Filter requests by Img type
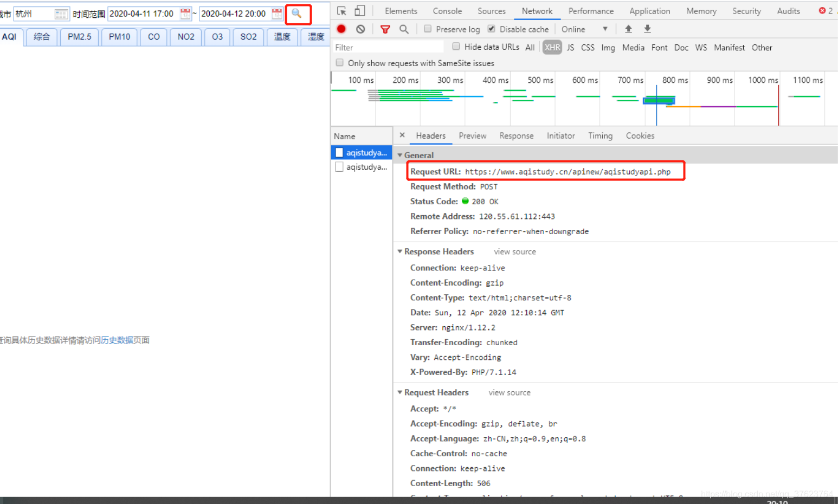Screen dimensions: 838x504 coord(608,48)
